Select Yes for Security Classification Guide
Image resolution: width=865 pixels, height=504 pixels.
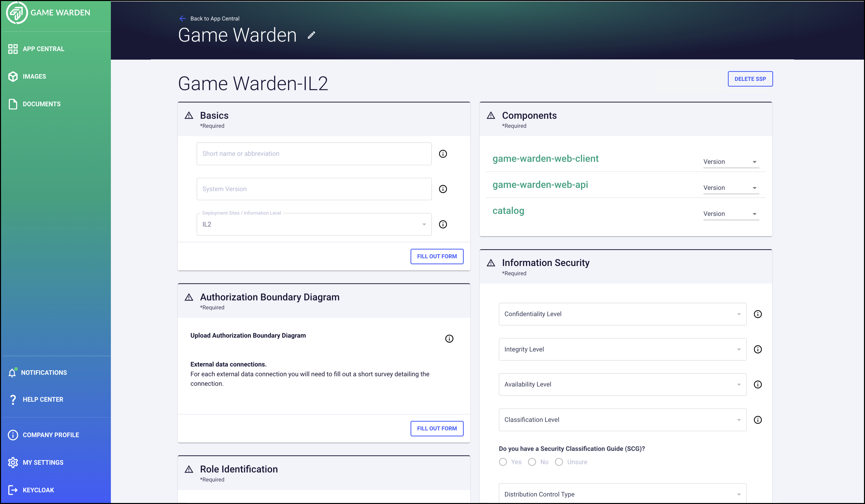pos(503,462)
